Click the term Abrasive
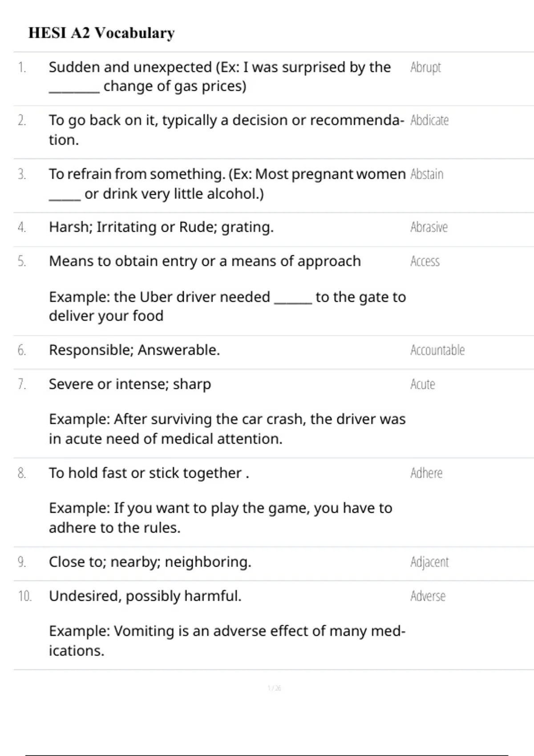Viewport: 534px width, 756px height. coord(429,227)
